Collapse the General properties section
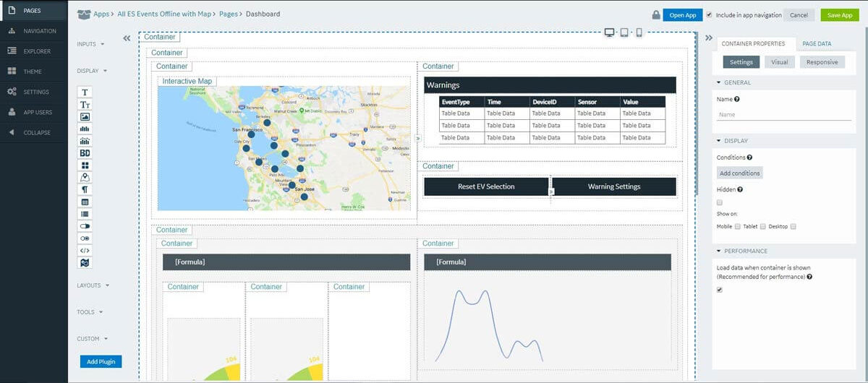Viewport: 868px width, 383px height. coord(735,82)
